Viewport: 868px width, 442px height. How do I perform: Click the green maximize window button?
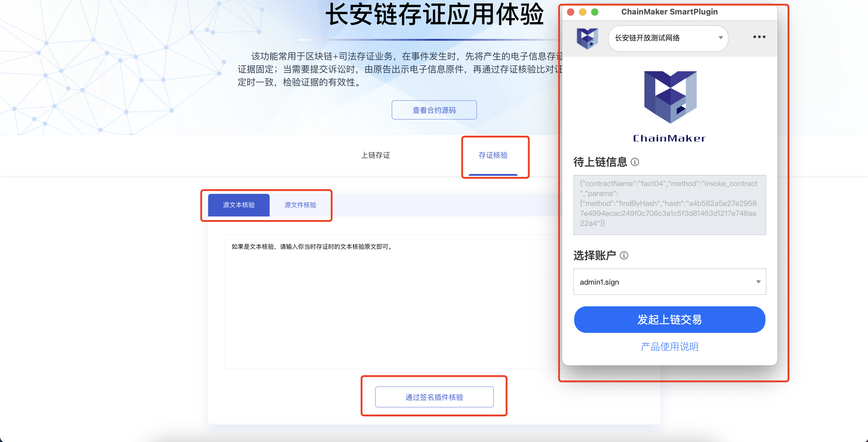(x=595, y=12)
